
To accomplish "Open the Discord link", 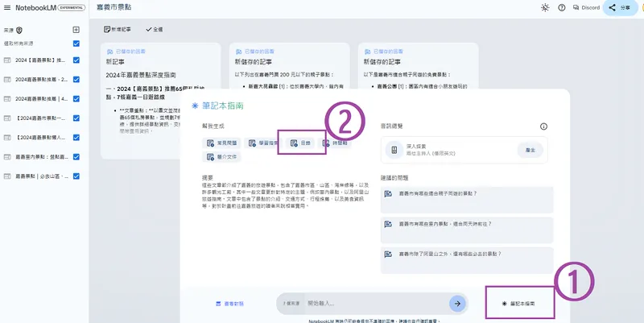I will click(586, 8).
